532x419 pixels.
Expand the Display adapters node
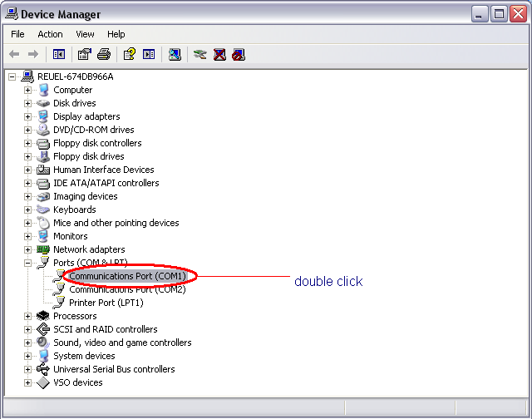pyautogui.click(x=27, y=116)
